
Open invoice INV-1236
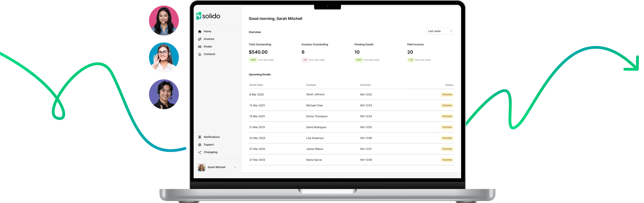pos(366,138)
